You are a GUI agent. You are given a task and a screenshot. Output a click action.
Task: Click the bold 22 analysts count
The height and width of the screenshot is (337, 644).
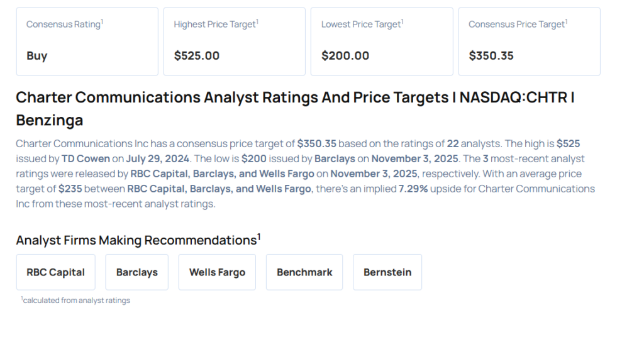[x=453, y=144]
